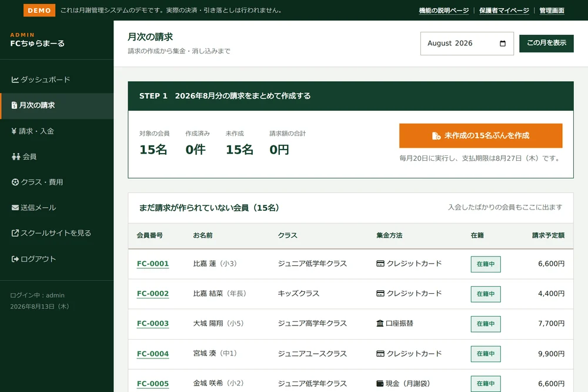
Task: Click name 大城 陽翔（小5）
Action: (x=219, y=323)
